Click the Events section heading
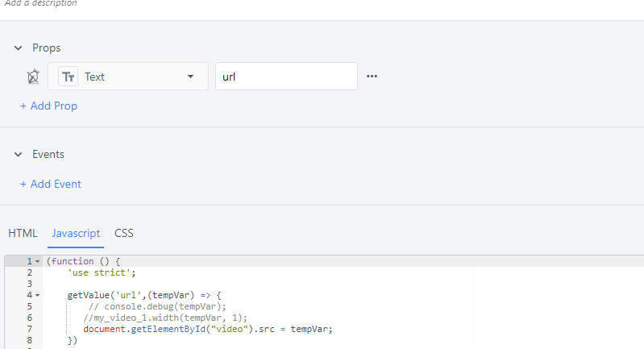This screenshot has width=644, height=349. pos(48,154)
